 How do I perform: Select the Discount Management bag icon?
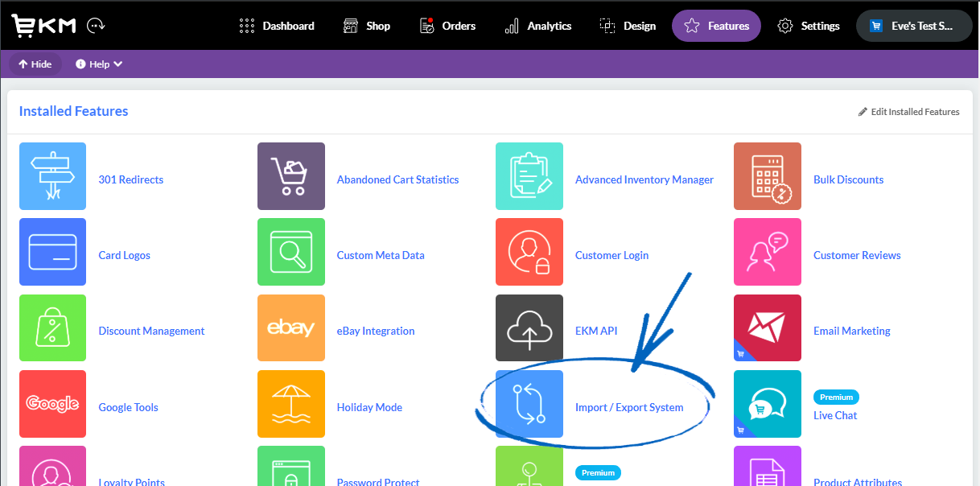[x=52, y=327]
